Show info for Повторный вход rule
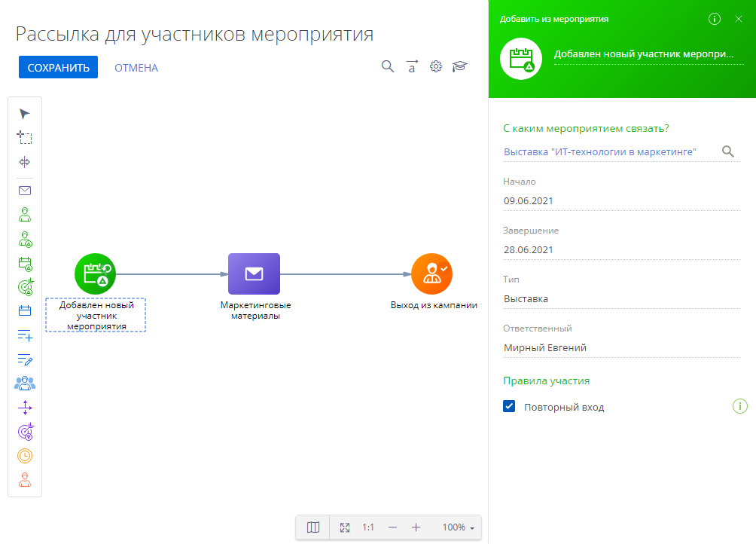Screen dimensions: 756x544 (740, 406)
